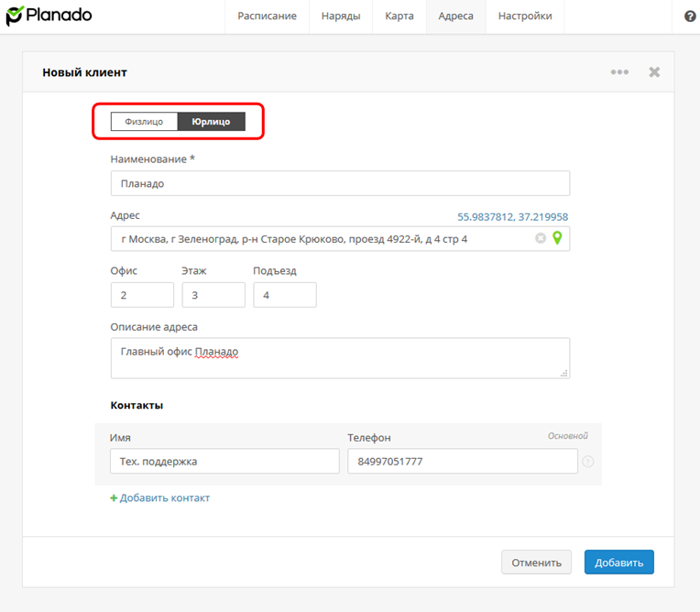The height and width of the screenshot is (612, 700).
Task: Open the Настройки tab
Action: click(525, 16)
